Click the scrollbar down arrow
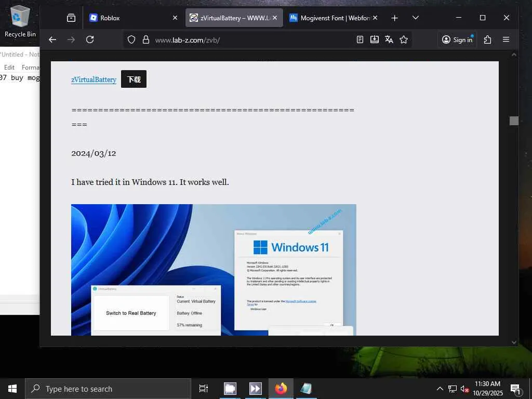 point(514,342)
